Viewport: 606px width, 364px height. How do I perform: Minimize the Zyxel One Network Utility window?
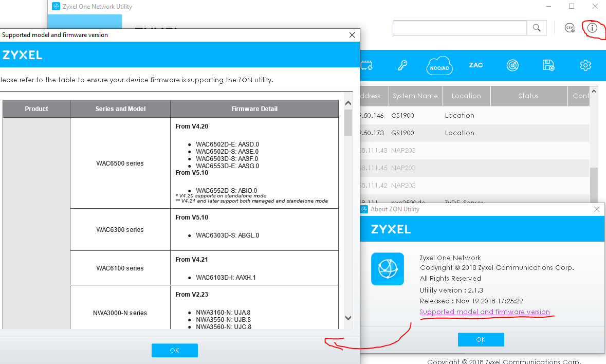[548, 6]
